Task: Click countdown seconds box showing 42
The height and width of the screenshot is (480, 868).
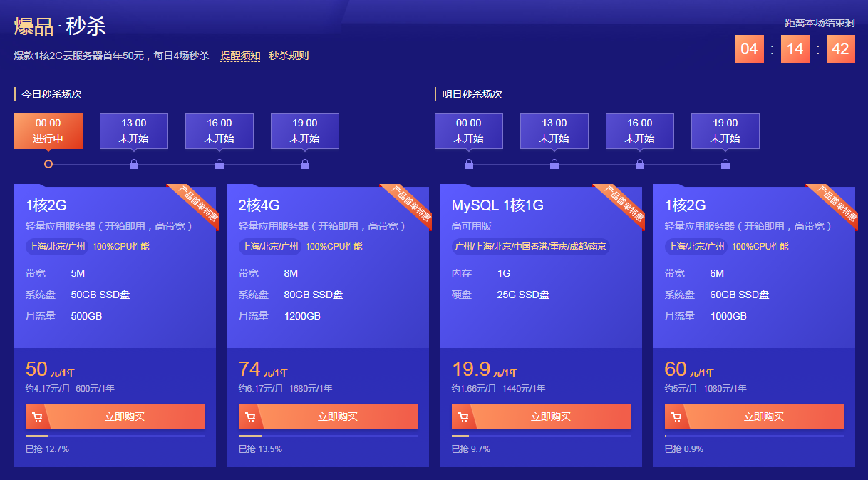Action: pyautogui.click(x=841, y=49)
